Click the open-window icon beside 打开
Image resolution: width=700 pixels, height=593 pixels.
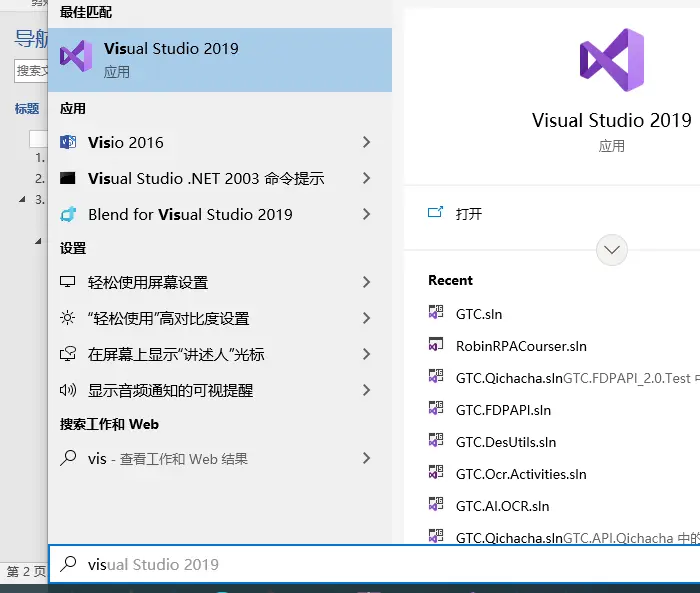coord(435,212)
